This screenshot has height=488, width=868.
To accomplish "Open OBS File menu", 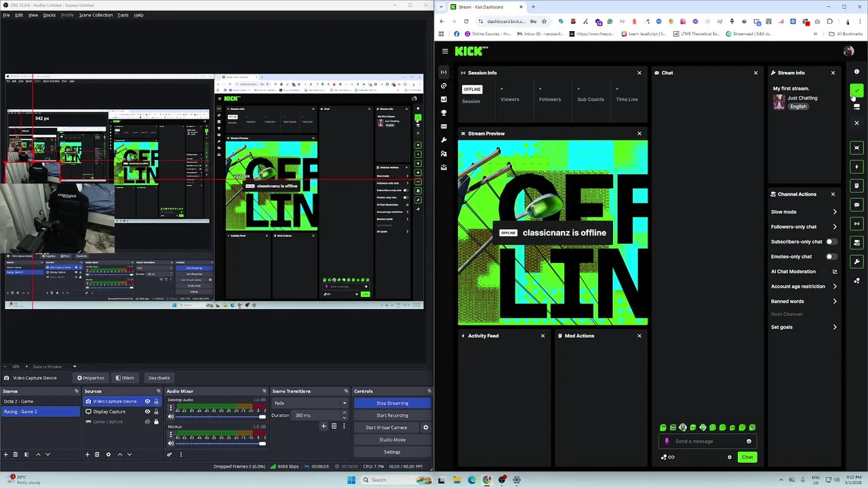I will (6, 15).
